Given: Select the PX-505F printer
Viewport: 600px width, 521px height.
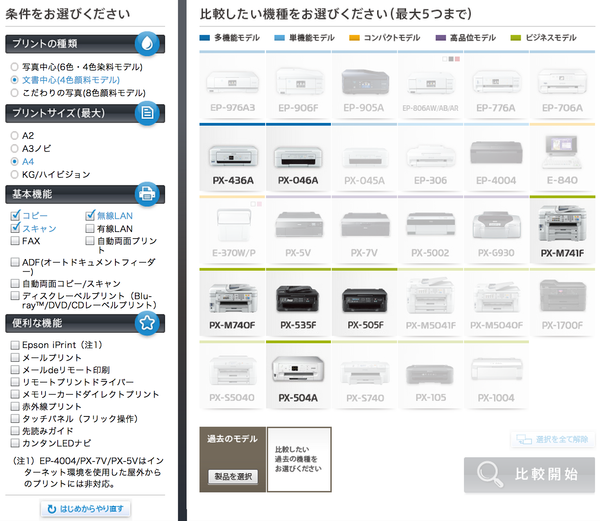Looking at the screenshot, I should point(365,302).
